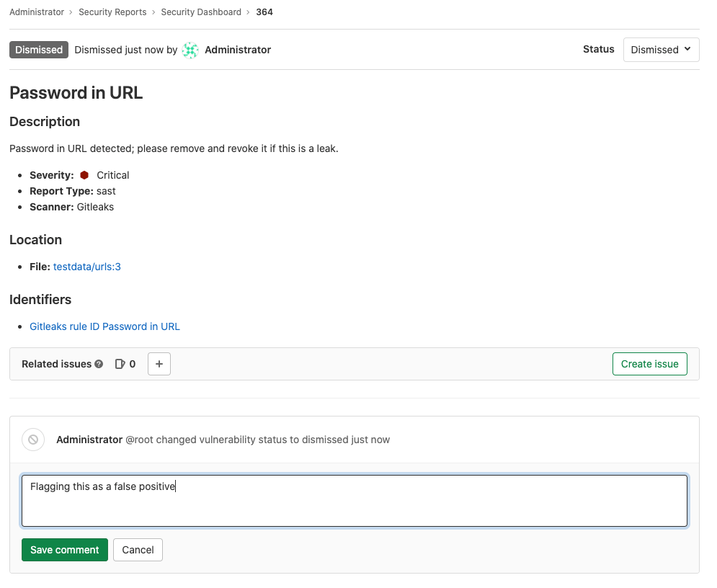Click the plus icon to add a related issue
717x588 pixels.
[x=159, y=364]
